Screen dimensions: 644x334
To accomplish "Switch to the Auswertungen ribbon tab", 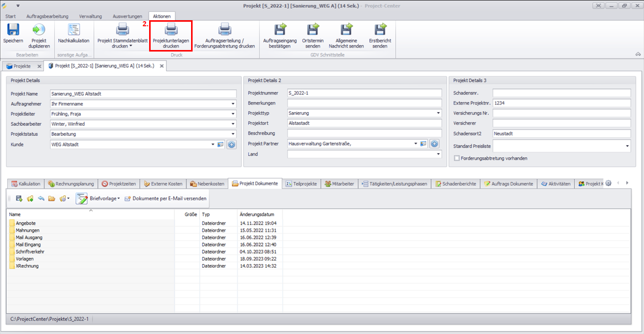I will [x=127, y=16].
